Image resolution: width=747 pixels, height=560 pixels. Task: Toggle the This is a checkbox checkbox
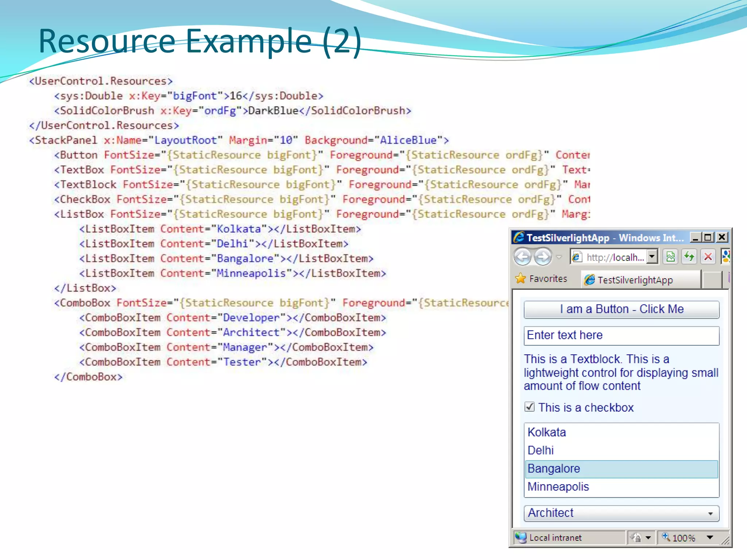(x=530, y=407)
